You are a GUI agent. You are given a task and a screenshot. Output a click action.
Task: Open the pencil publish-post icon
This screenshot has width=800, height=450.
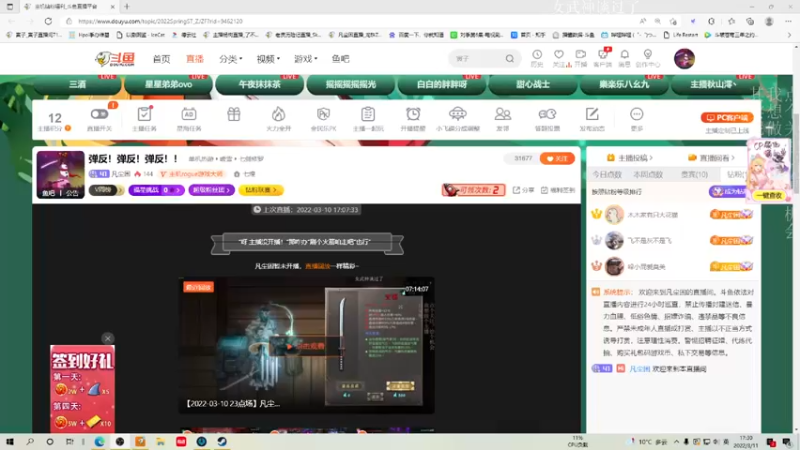click(x=592, y=114)
